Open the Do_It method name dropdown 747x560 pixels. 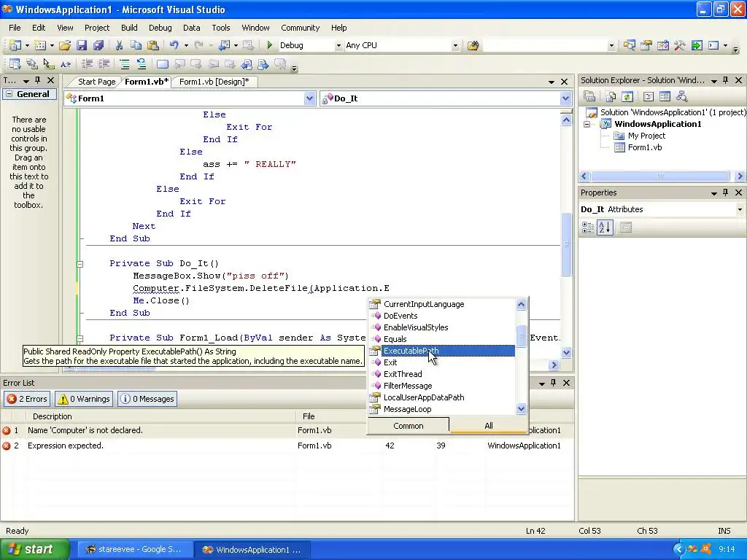coord(565,98)
